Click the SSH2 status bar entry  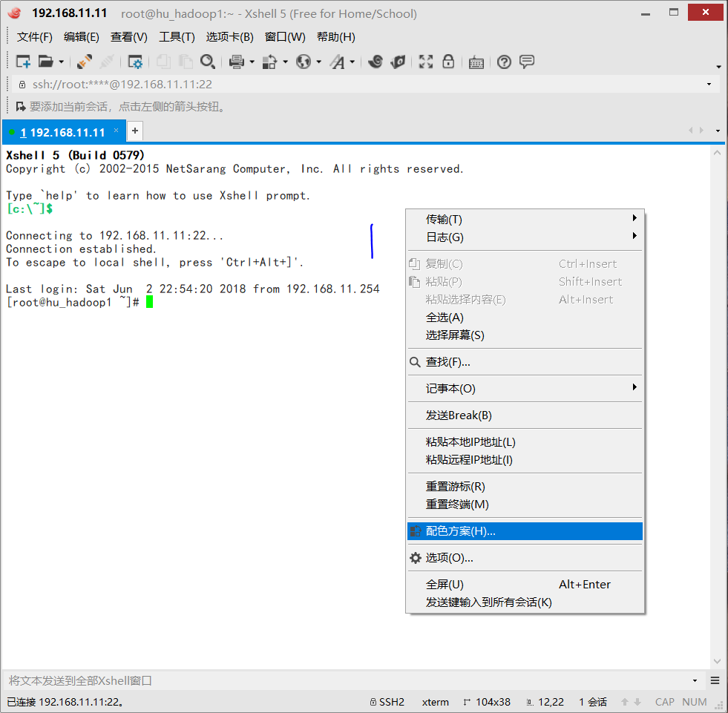tap(387, 702)
